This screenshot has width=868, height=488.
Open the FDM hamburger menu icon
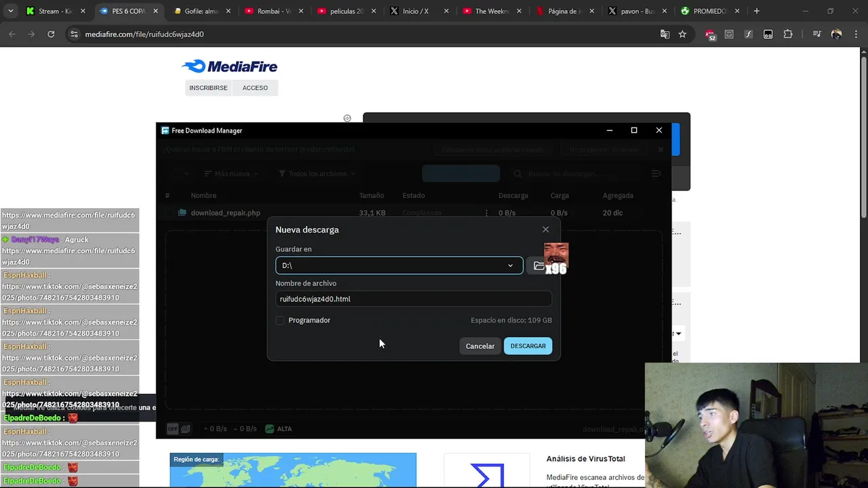click(656, 174)
